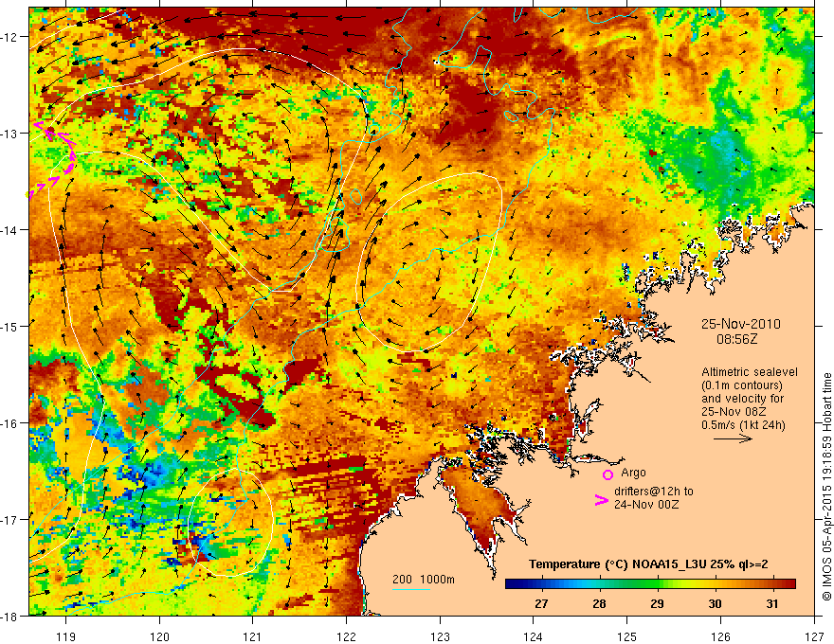Viewport: 834px width, 644px height.
Task: Click longitude axis label 120
Action: click(x=159, y=636)
